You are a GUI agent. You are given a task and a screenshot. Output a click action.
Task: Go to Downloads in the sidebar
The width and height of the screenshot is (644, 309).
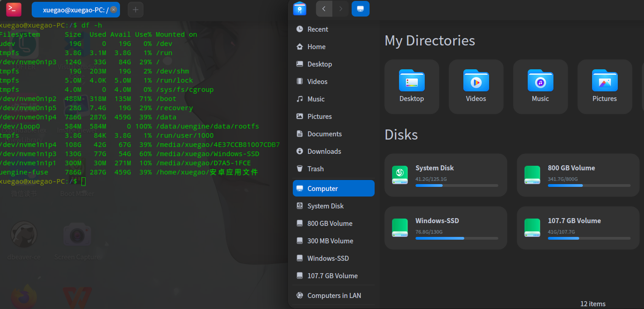coord(324,152)
